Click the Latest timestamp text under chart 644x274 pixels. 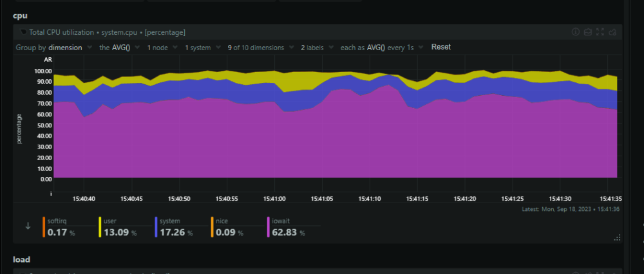pos(571,209)
